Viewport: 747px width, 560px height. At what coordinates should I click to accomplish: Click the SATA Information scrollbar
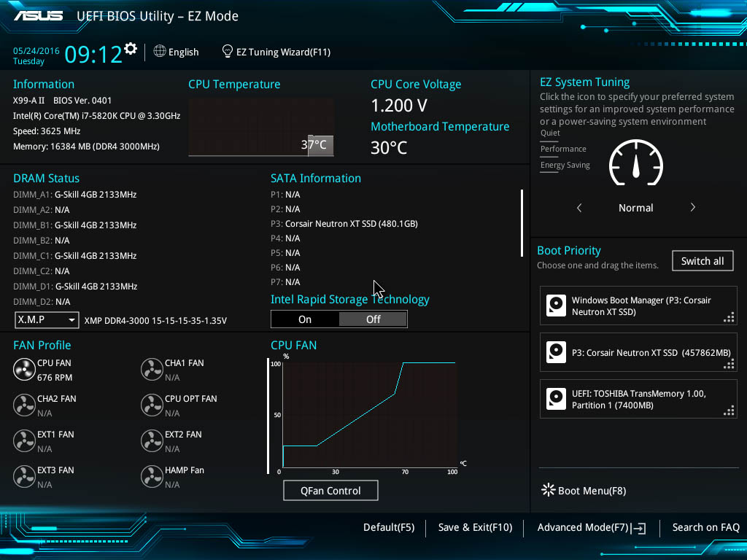522,223
